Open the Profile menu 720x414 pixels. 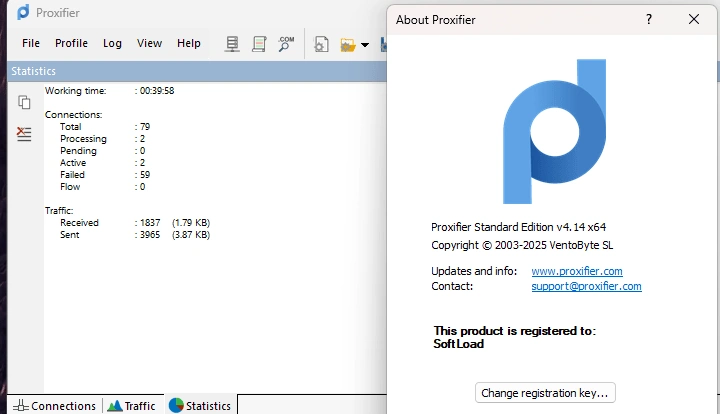coord(71,43)
